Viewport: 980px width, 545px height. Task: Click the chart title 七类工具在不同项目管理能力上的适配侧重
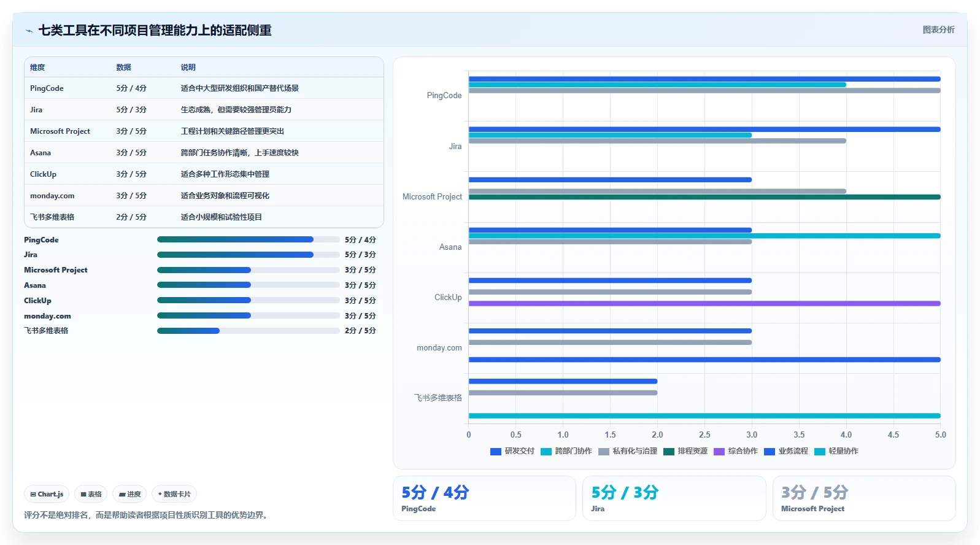click(x=155, y=30)
